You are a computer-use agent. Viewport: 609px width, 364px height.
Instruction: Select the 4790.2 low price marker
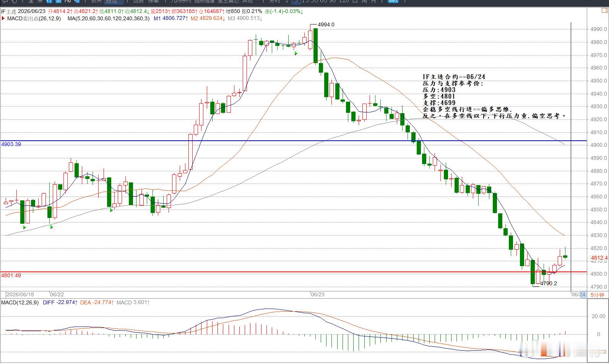(548, 283)
